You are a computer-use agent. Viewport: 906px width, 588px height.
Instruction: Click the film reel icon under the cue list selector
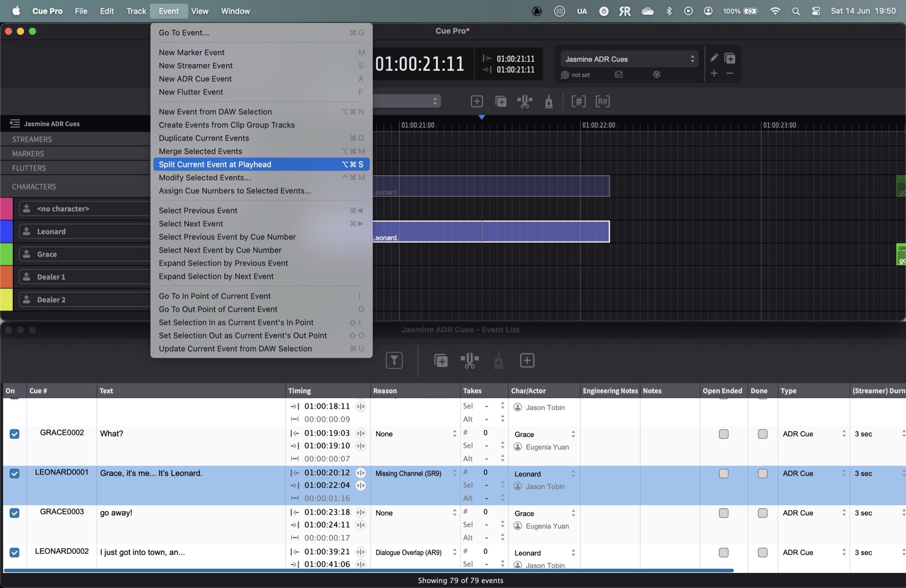(656, 74)
